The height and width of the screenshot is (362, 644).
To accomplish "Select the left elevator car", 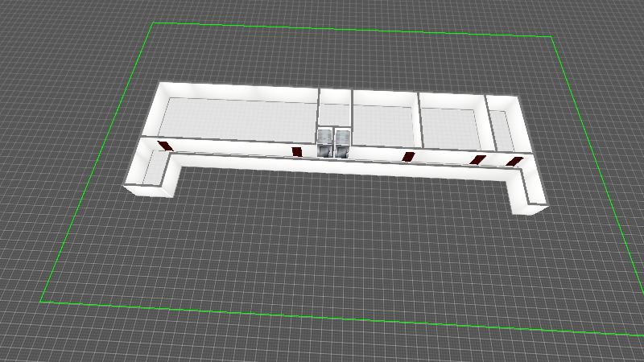I will [x=325, y=142].
